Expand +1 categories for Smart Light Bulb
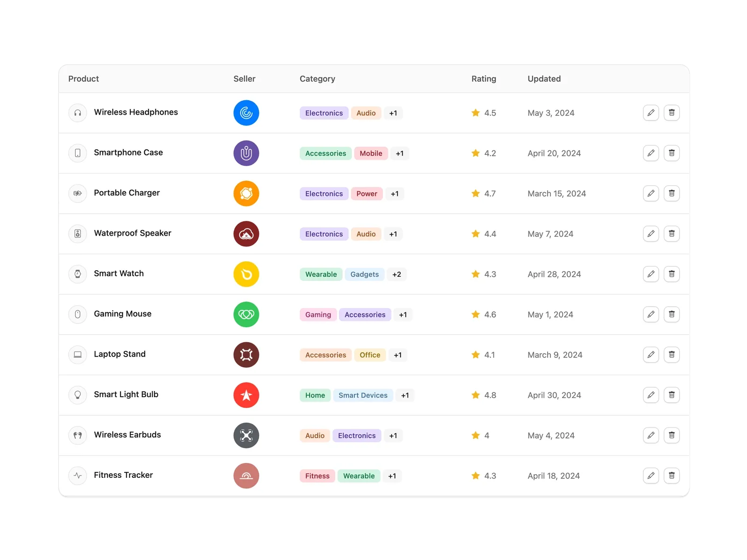Image resolution: width=747 pixels, height=560 pixels. click(x=405, y=395)
